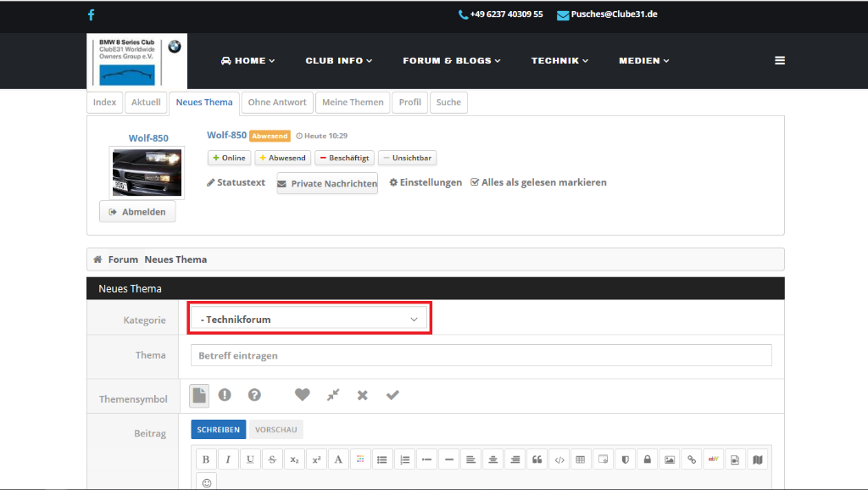Image resolution: width=868 pixels, height=490 pixels.
Task: Choose the exclamation mark topic symbol
Action: 225,395
